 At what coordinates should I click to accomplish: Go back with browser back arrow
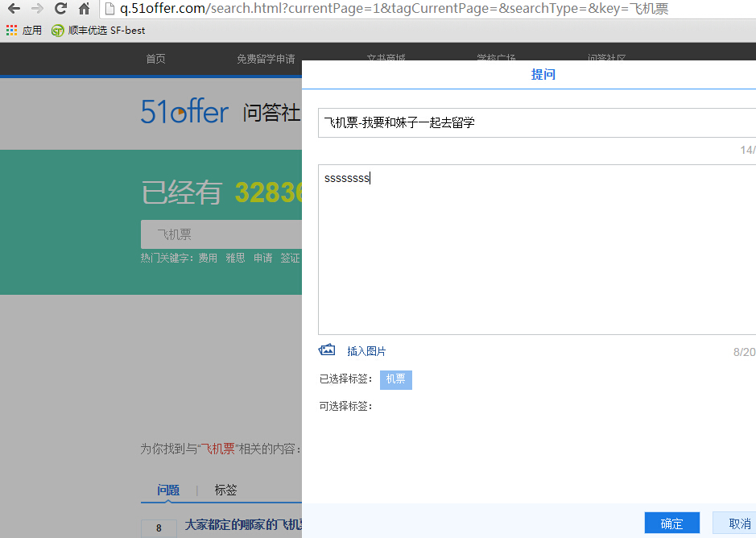click(14, 8)
